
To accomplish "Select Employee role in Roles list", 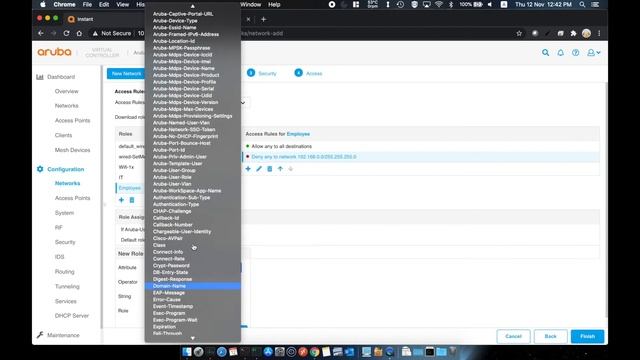I will pyautogui.click(x=130, y=188).
